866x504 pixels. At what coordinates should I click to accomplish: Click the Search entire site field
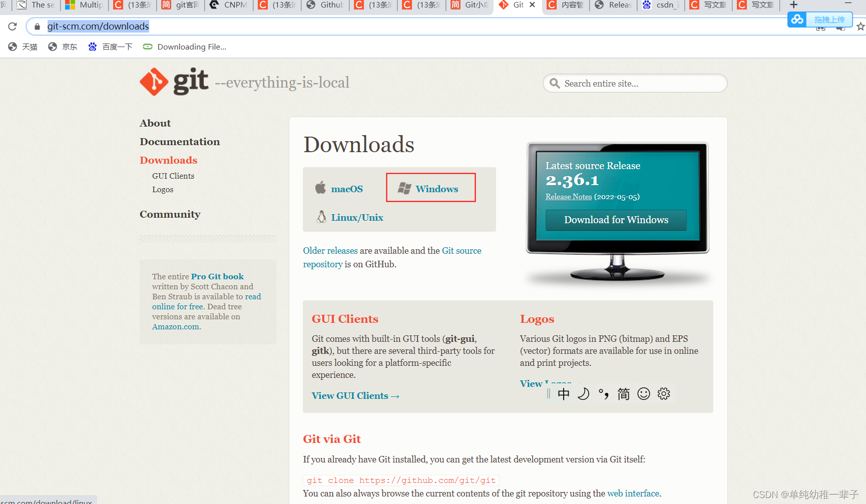pyautogui.click(x=635, y=83)
